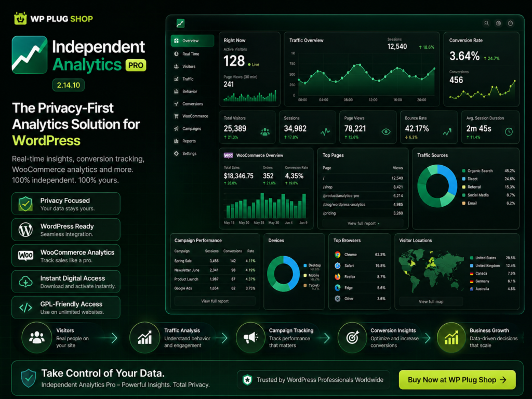Click the Product Launch campaign row

pyautogui.click(x=215, y=279)
